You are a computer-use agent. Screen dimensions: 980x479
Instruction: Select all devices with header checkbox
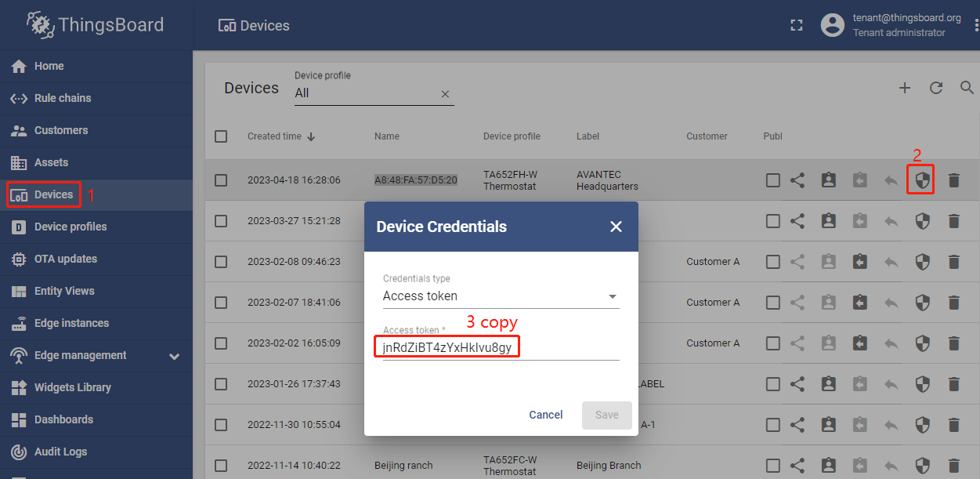click(221, 136)
